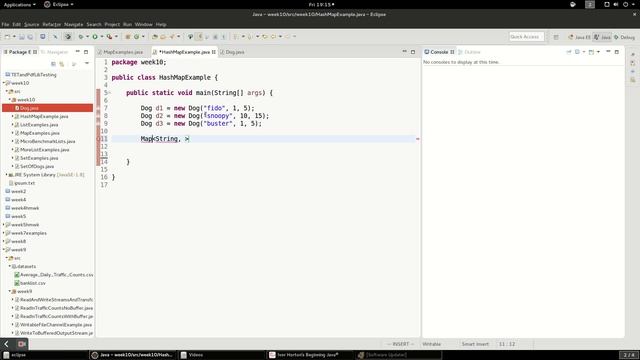Click Smart Insert in the status bar
The height and width of the screenshot is (360, 640).
[x=475, y=344]
